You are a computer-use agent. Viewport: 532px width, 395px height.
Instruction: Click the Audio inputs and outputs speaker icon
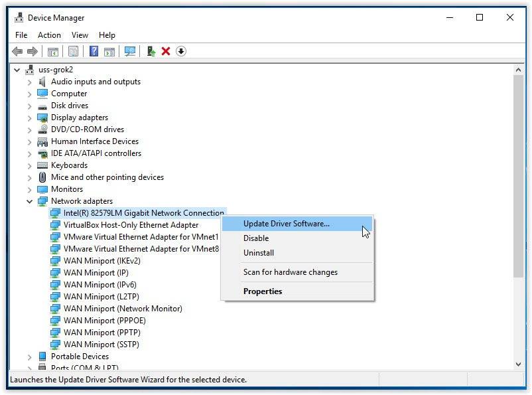pyautogui.click(x=42, y=82)
